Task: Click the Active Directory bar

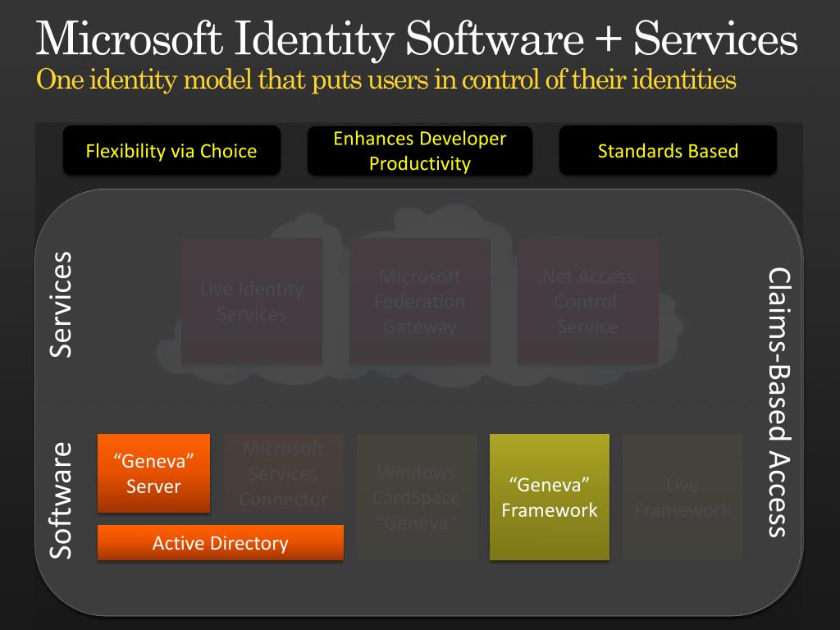Action: pos(220,543)
